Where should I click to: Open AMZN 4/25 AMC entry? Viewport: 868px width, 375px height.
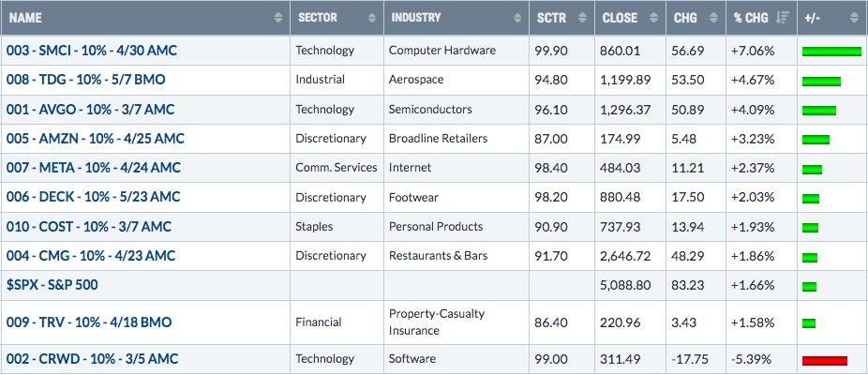(x=96, y=139)
